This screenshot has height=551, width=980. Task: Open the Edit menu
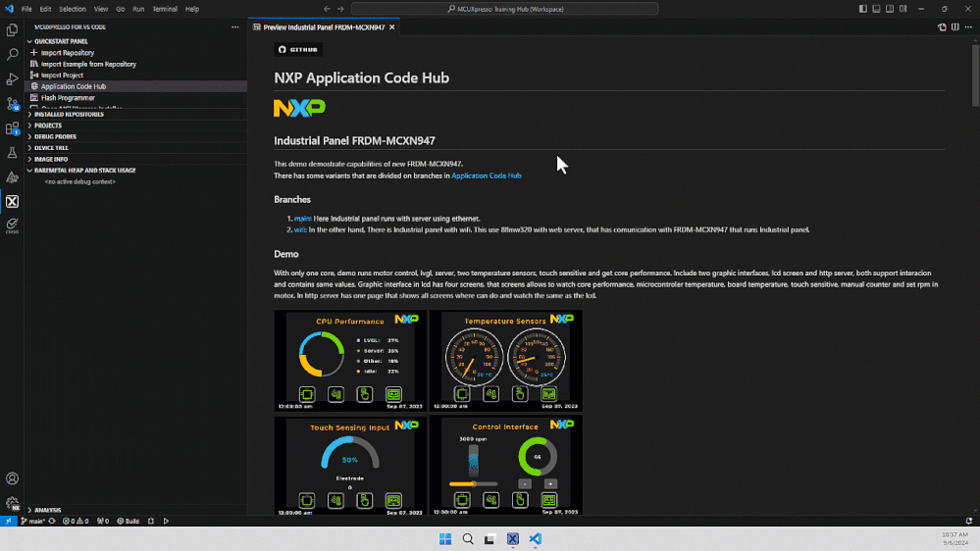(46, 9)
